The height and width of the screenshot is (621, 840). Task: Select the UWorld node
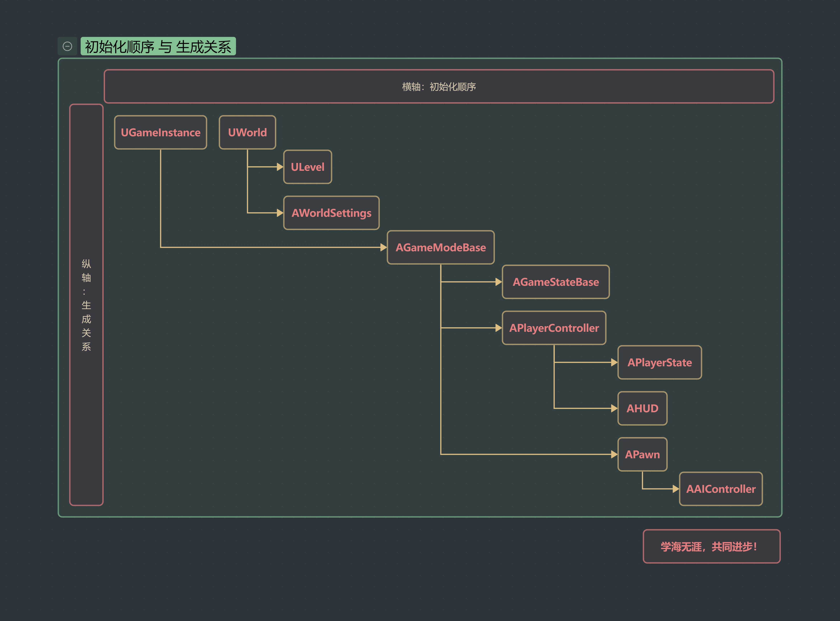click(x=247, y=132)
